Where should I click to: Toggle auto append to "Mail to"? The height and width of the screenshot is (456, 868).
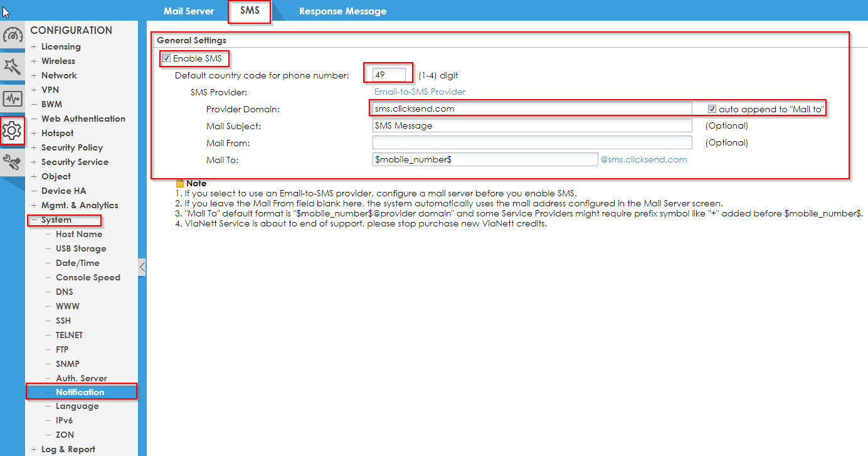[x=713, y=109]
